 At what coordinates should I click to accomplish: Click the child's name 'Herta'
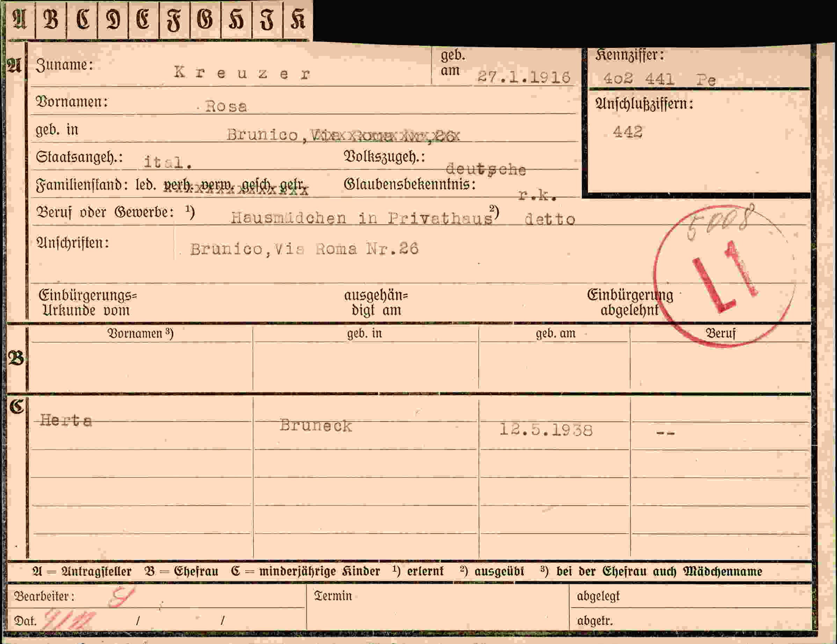coord(66,420)
